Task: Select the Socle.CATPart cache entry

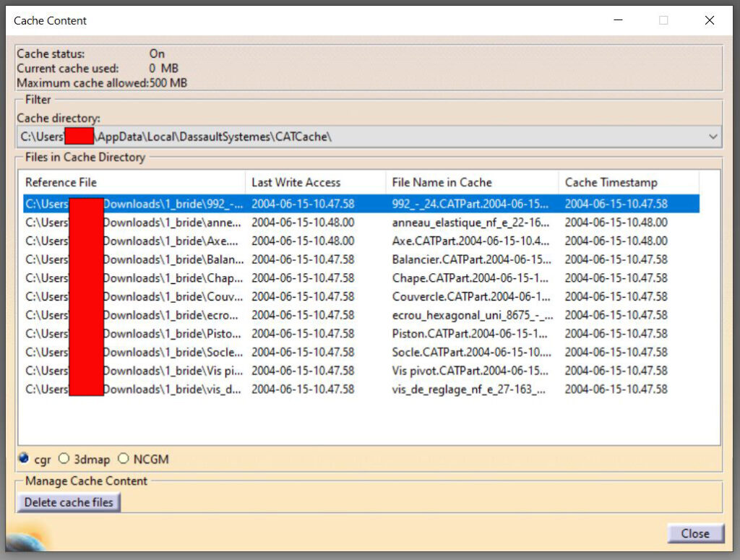Action: [x=470, y=352]
